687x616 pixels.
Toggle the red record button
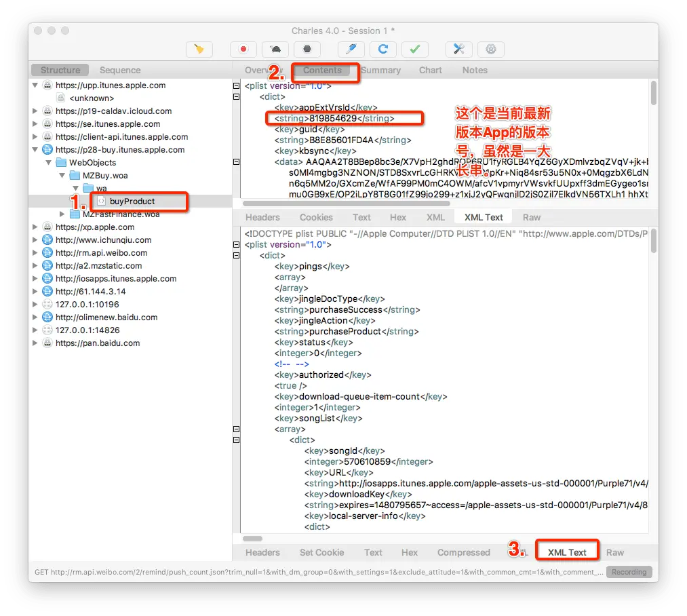click(x=243, y=49)
